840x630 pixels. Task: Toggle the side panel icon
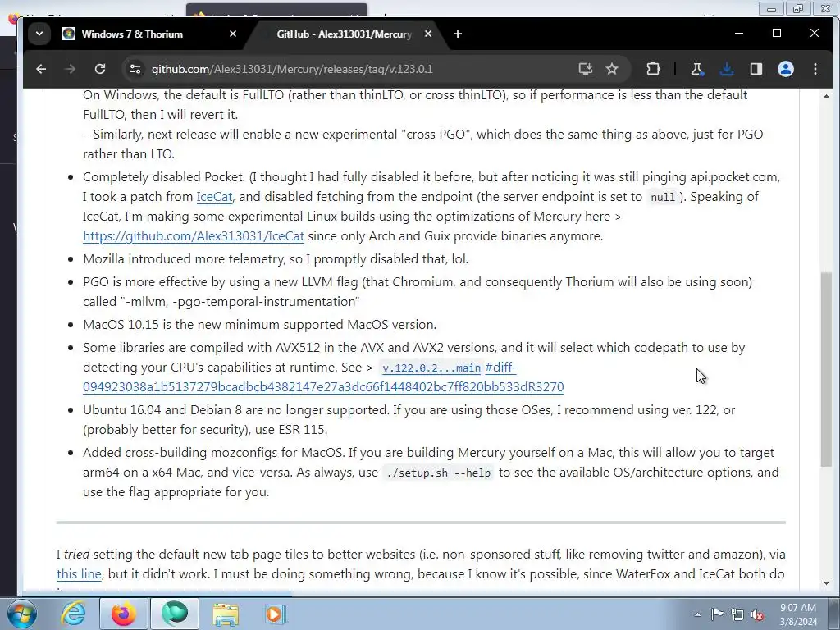(756, 69)
